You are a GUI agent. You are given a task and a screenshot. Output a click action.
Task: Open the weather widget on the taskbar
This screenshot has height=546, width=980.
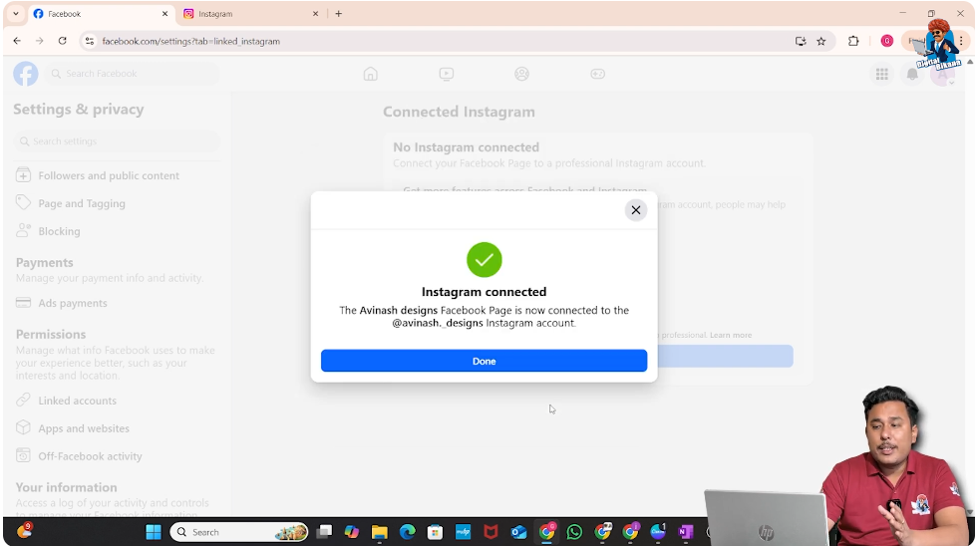(x=24, y=531)
